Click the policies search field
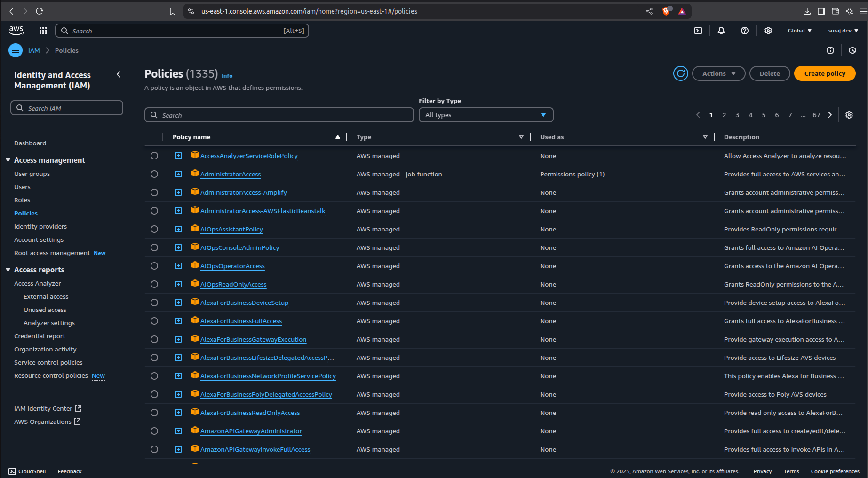This screenshot has width=868, height=478. coord(279,115)
